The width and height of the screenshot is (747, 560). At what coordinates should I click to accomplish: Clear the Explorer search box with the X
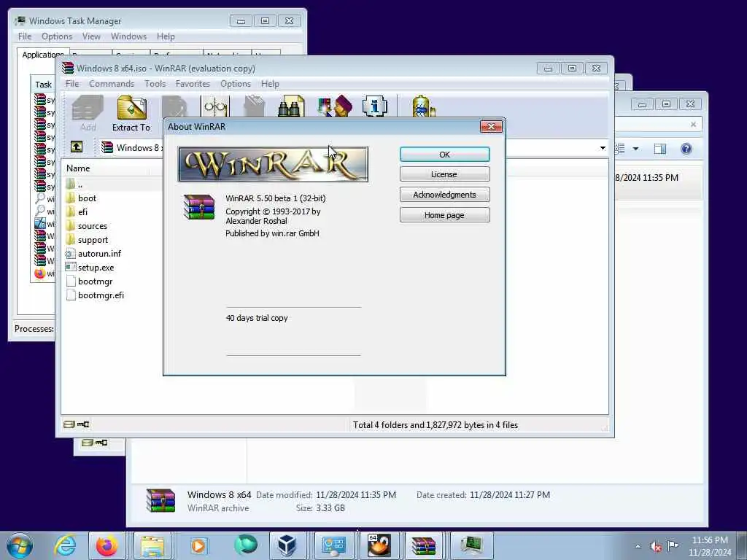693,124
